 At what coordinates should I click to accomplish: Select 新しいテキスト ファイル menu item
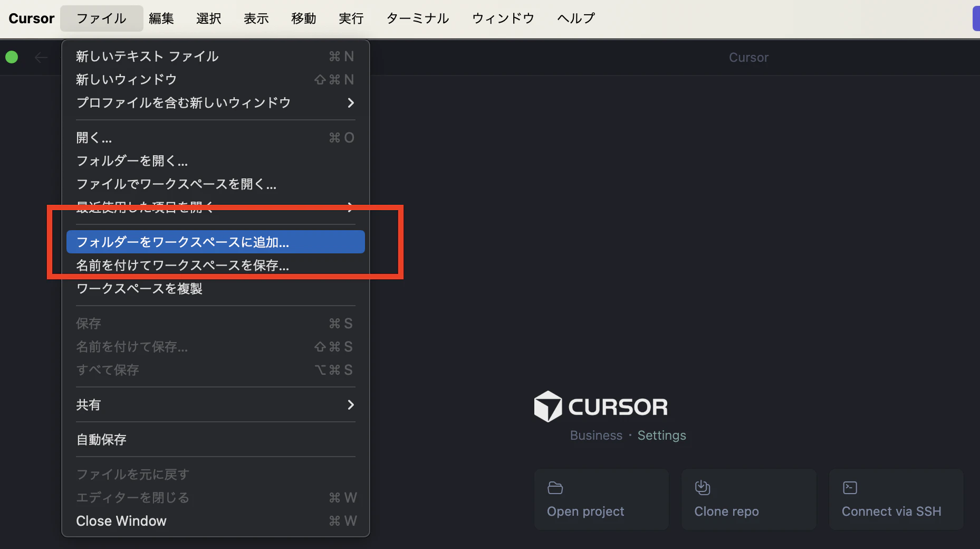[x=216, y=56]
